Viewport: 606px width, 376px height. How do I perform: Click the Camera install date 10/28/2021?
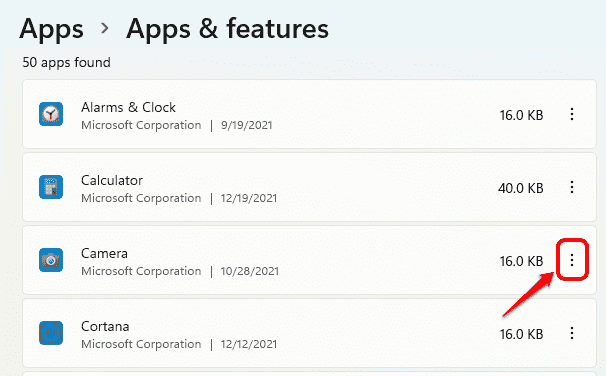click(x=250, y=271)
